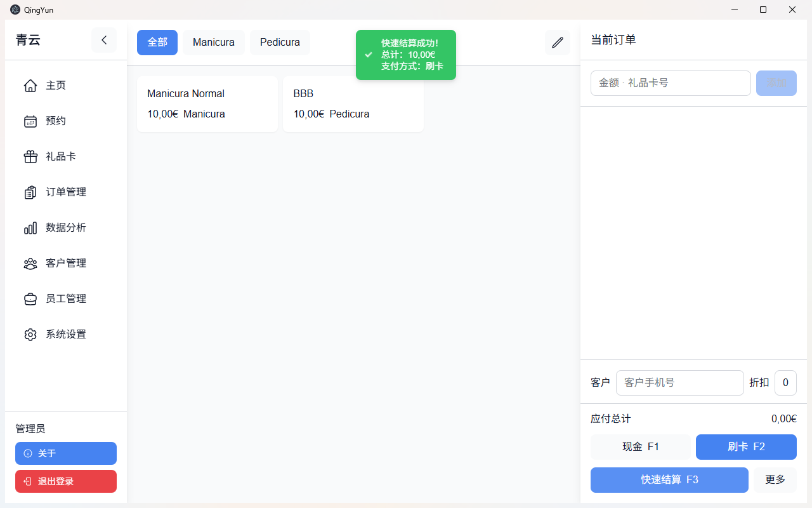Click the 主页 menu label
The image size is (812, 508).
click(x=56, y=86)
